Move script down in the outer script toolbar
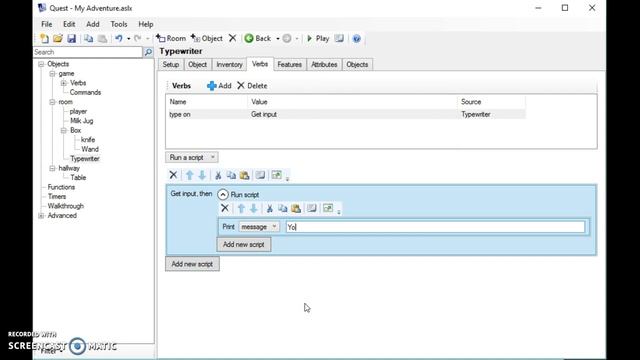 (x=202, y=175)
